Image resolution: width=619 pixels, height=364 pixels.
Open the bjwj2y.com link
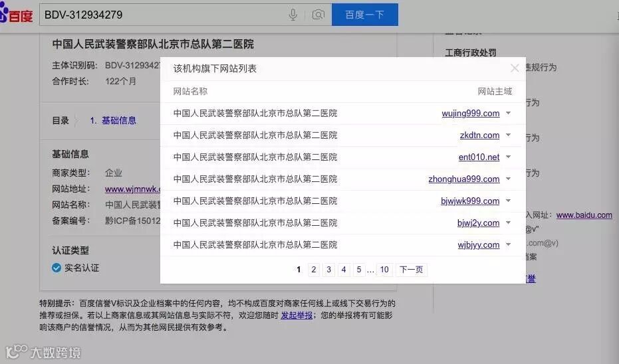pyautogui.click(x=479, y=223)
